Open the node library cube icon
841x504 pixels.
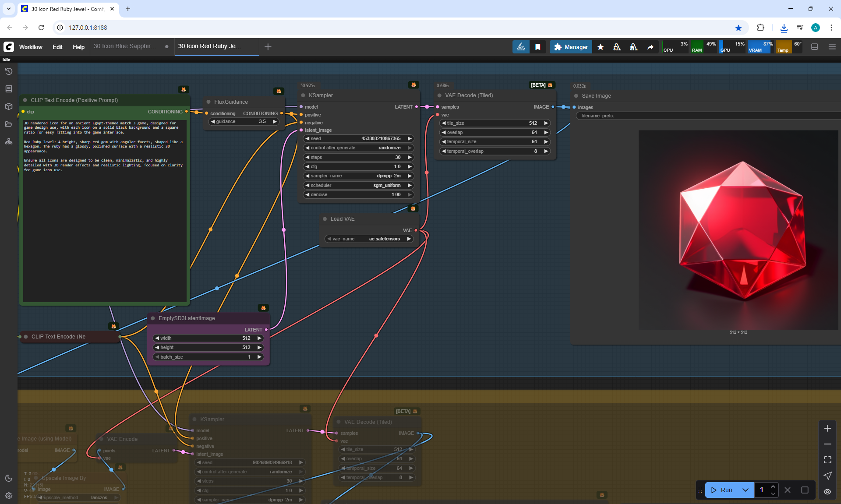click(8, 106)
